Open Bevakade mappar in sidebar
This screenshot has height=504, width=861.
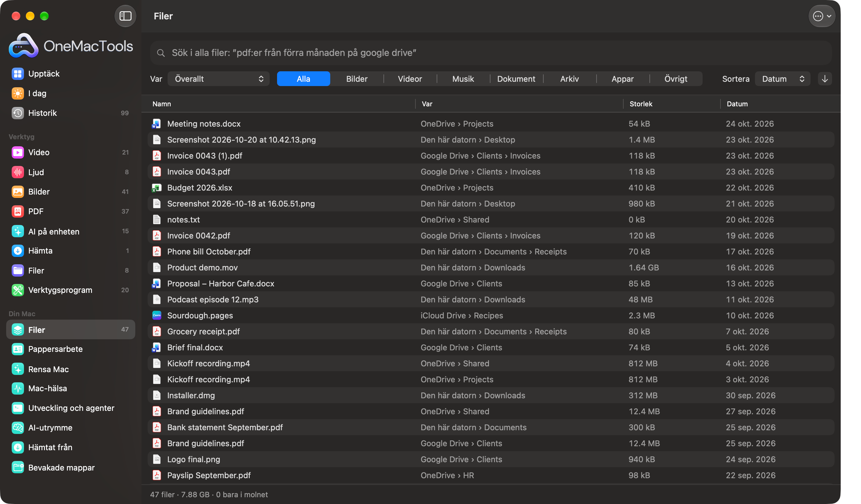tap(70, 467)
